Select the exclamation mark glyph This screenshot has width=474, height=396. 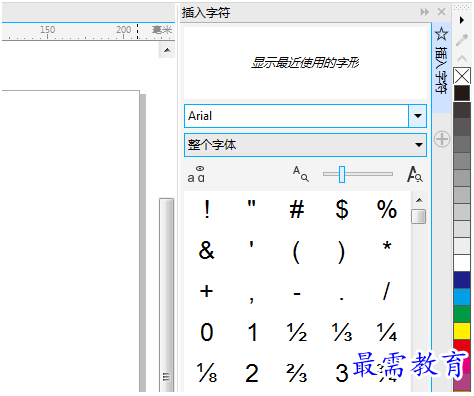coord(207,209)
